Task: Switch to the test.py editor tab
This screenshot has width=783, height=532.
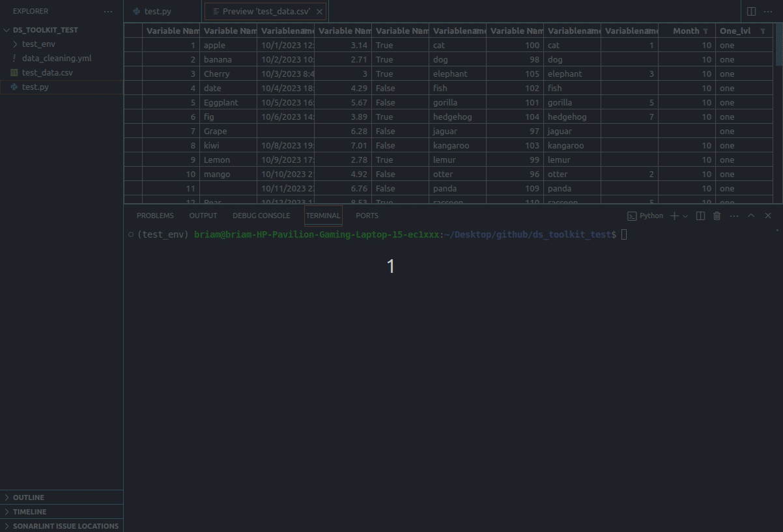Action: pyautogui.click(x=157, y=12)
